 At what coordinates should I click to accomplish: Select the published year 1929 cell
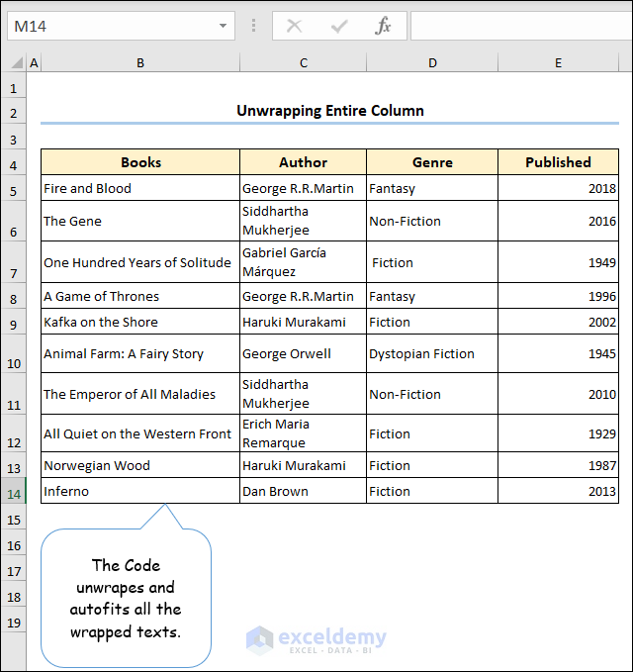click(x=559, y=432)
